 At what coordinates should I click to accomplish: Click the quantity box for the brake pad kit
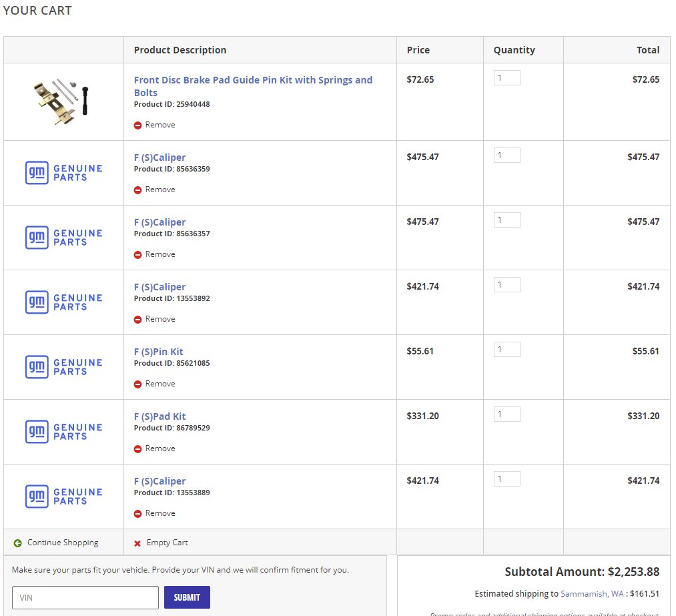[x=506, y=77]
